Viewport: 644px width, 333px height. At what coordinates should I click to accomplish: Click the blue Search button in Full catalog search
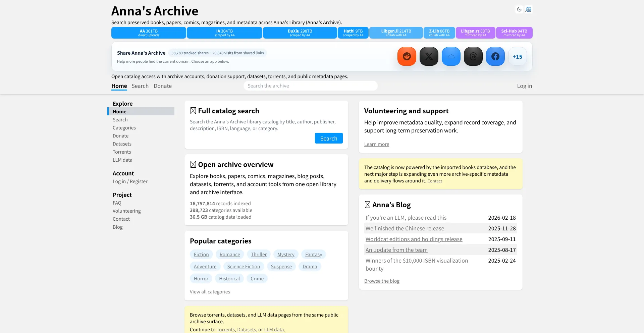click(329, 138)
